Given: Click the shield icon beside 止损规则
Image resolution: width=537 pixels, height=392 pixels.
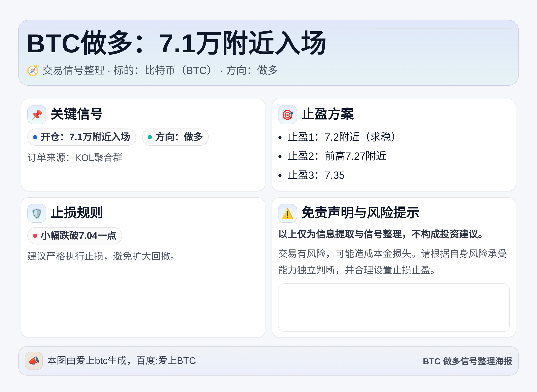Looking at the screenshot, I should coord(37,213).
